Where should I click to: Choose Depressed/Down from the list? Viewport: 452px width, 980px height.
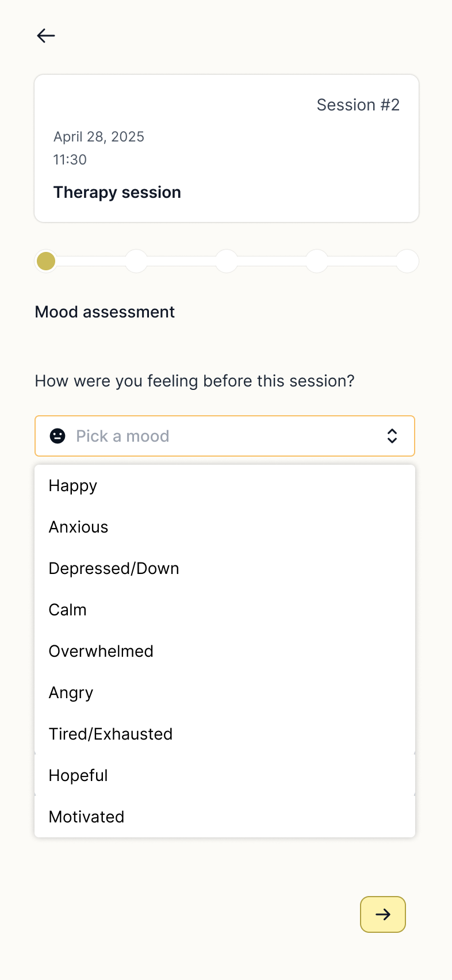pyautogui.click(x=114, y=568)
